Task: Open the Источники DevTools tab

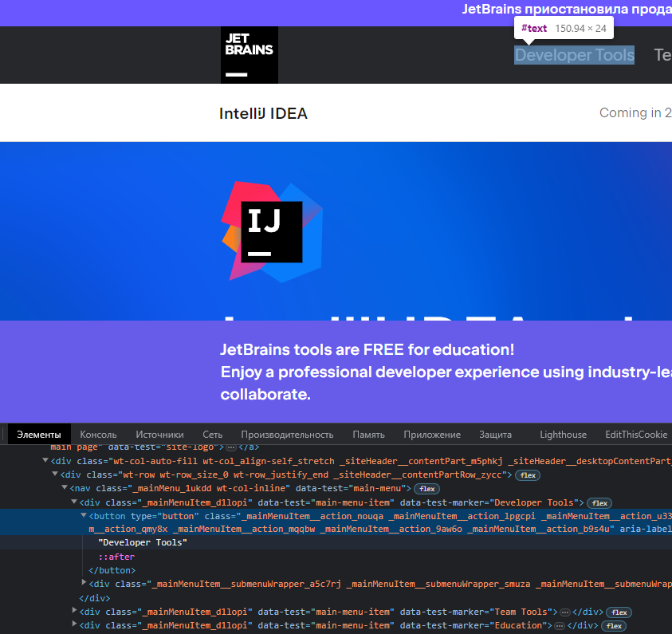Action: 159,435
